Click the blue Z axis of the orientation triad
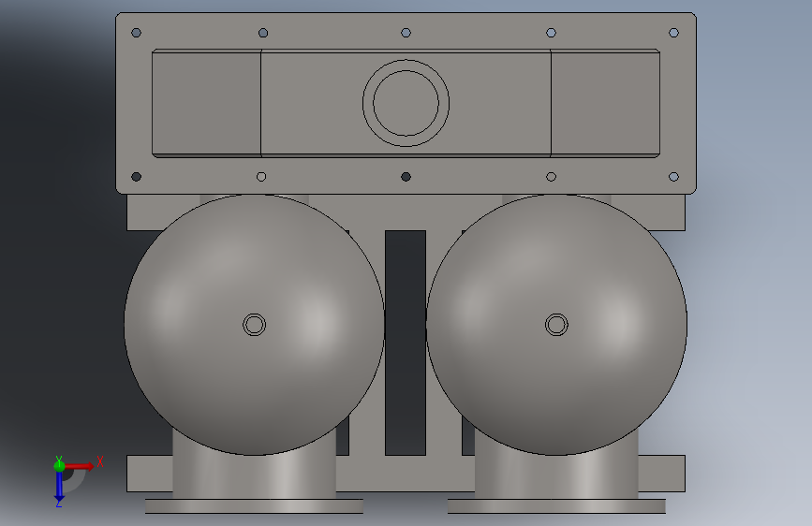The image size is (812, 526). point(59,487)
